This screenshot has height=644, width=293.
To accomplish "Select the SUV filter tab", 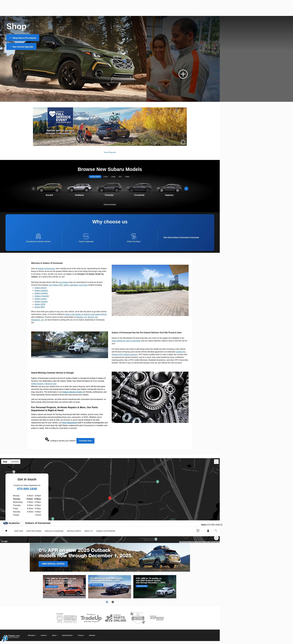I will point(120,177).
